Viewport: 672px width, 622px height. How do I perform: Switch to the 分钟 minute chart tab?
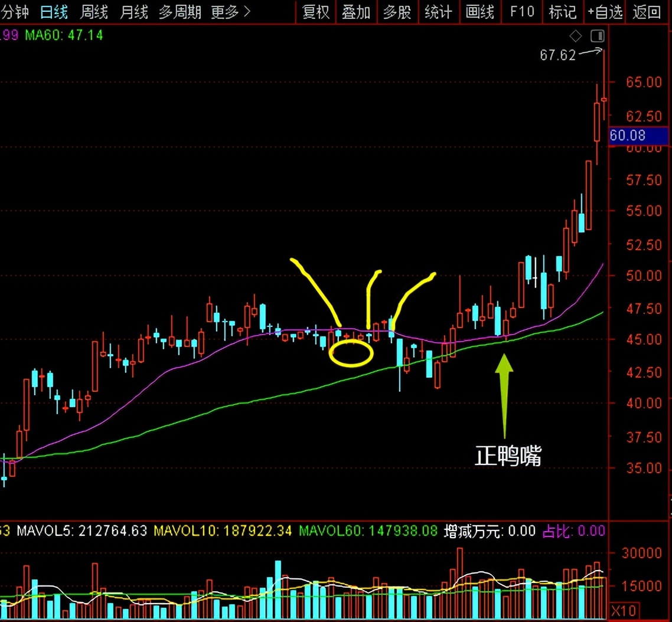(14, 12)
